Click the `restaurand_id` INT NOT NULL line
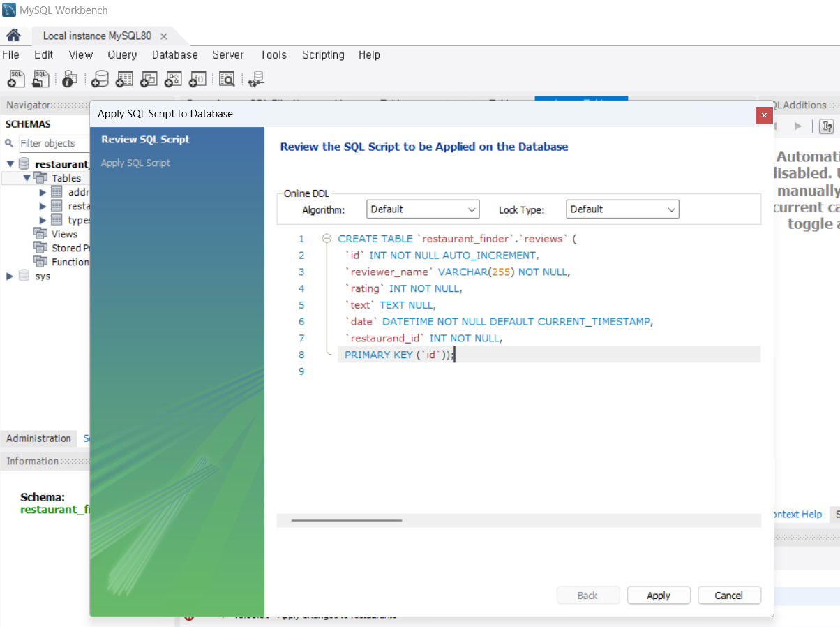 (x=423, y=338)
